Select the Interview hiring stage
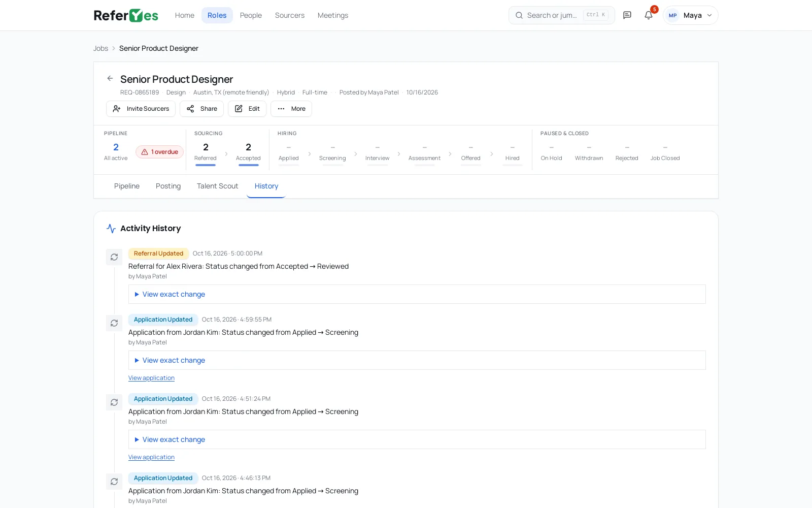The height and width of the screenshot is (508, 812). coord(377,153)
